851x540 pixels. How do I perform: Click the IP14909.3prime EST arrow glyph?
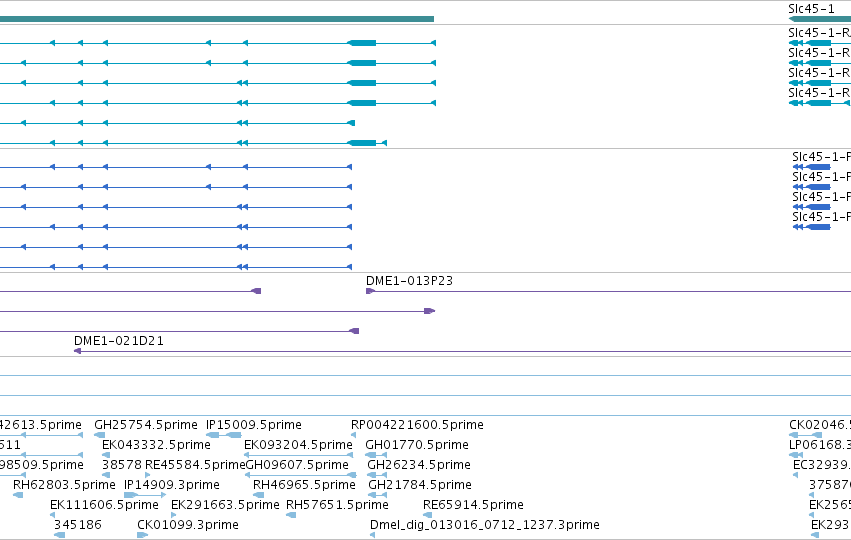(x=145, y=495)
